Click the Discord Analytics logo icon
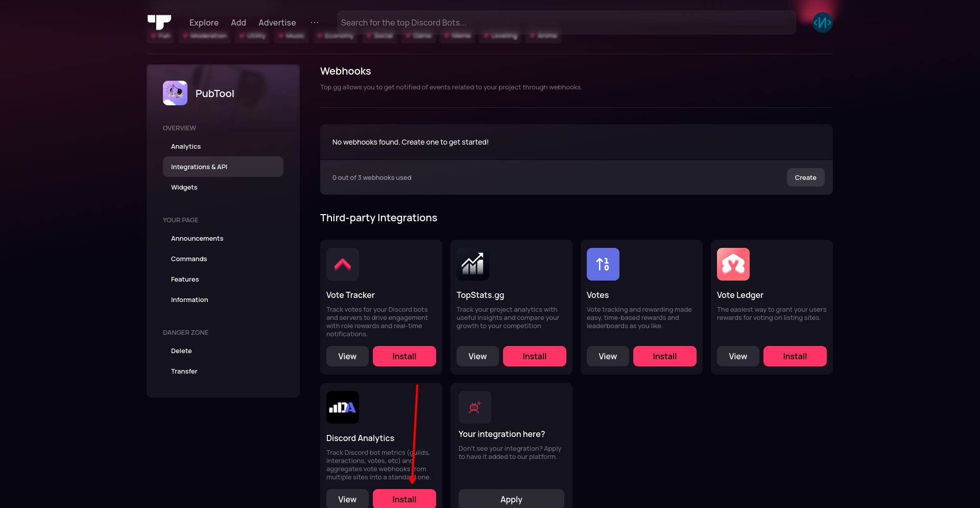This screenshot has width=980, height=508. pos(343,407)
